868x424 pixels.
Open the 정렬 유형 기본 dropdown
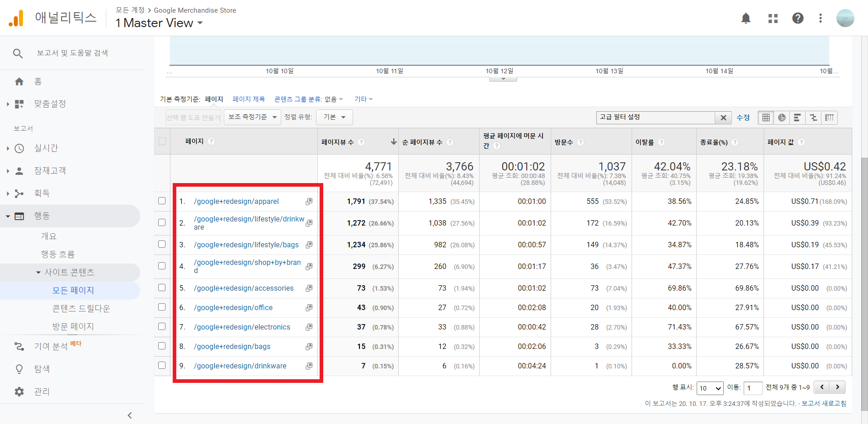click(335, 117)
